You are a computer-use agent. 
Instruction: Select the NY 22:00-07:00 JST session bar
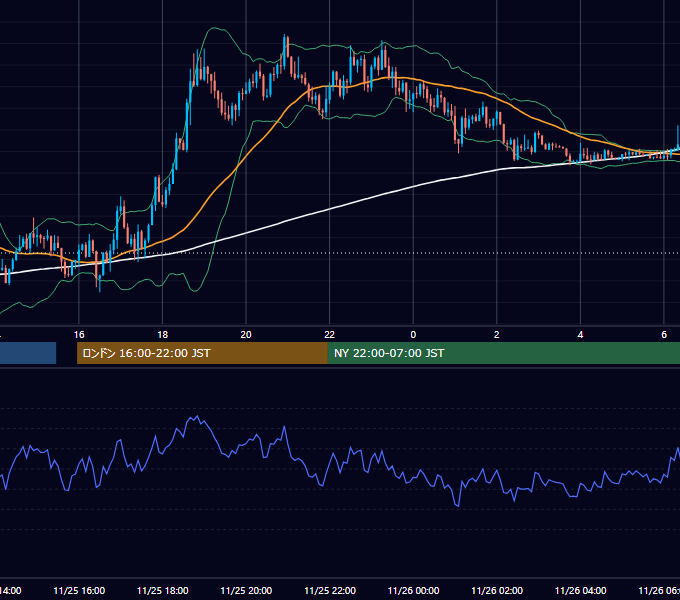[503, 353]
